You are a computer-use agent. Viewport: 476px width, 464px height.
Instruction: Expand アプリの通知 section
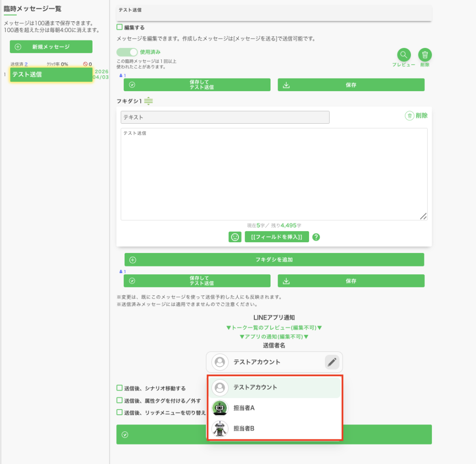pyautogui.click(x=274, y=336)
